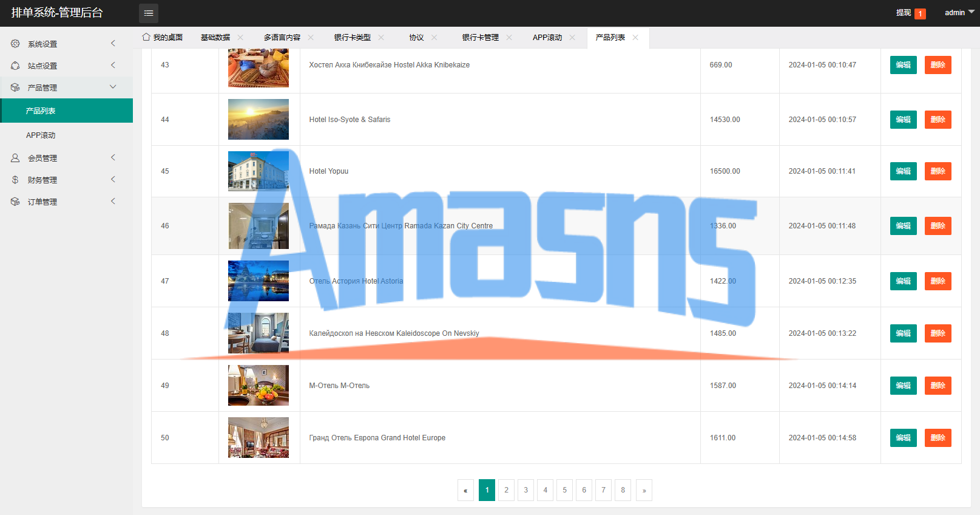Select APP滚动 in sidebar
Image resolution: width=980 pixels, height=515 pixels.
pyautogui.click(x=67, y=135)
